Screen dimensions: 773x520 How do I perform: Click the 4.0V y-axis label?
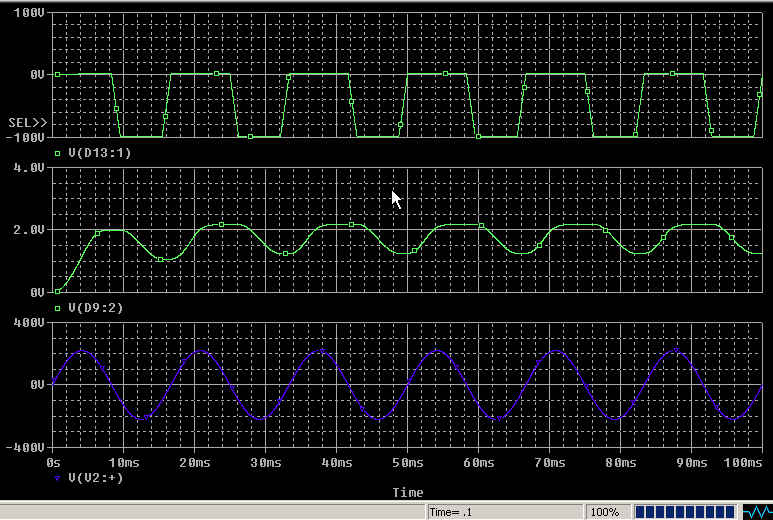(27, 168)
